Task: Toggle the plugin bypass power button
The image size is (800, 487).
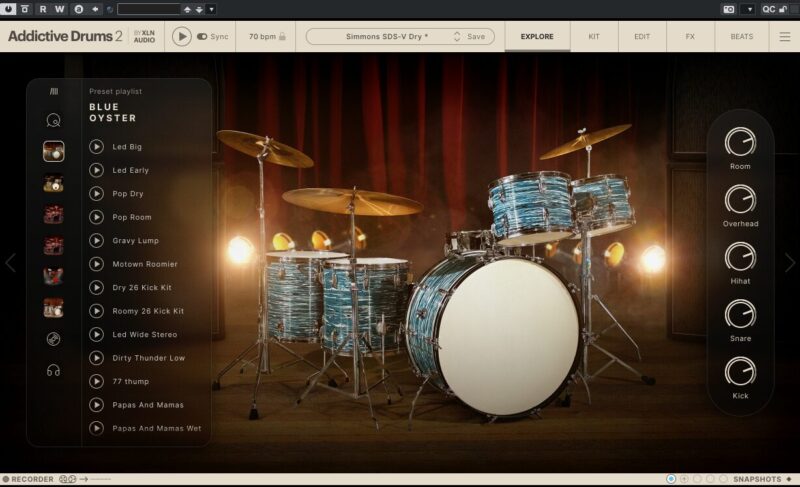Action: tap(8, 9)
